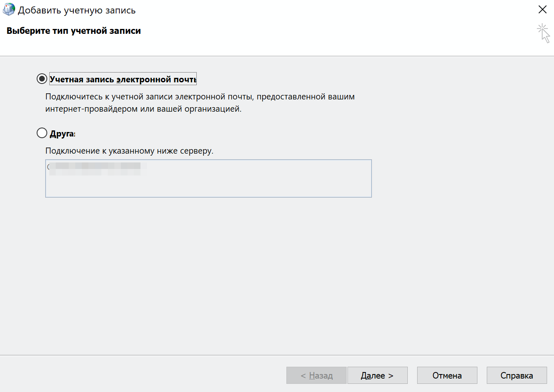Image resolution: width=554 pixels, height=392 pixels.
Task: Select the Другая radio button circle
Action: (42, 133)
